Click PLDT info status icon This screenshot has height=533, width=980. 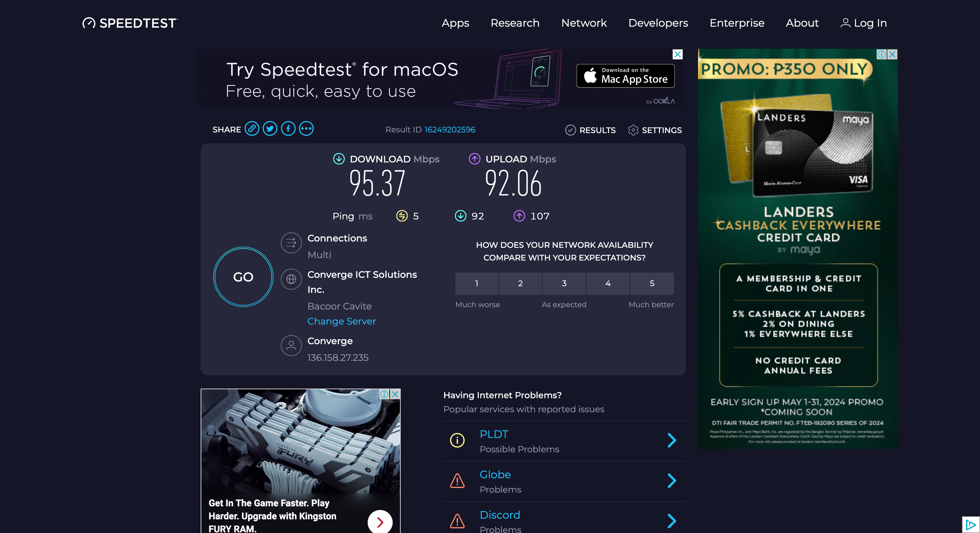click(457, 441)
